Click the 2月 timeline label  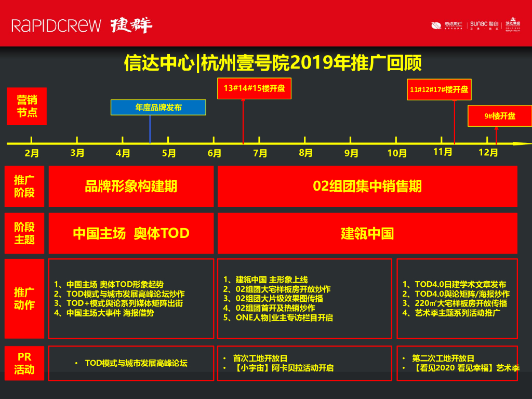click(32, 153)
